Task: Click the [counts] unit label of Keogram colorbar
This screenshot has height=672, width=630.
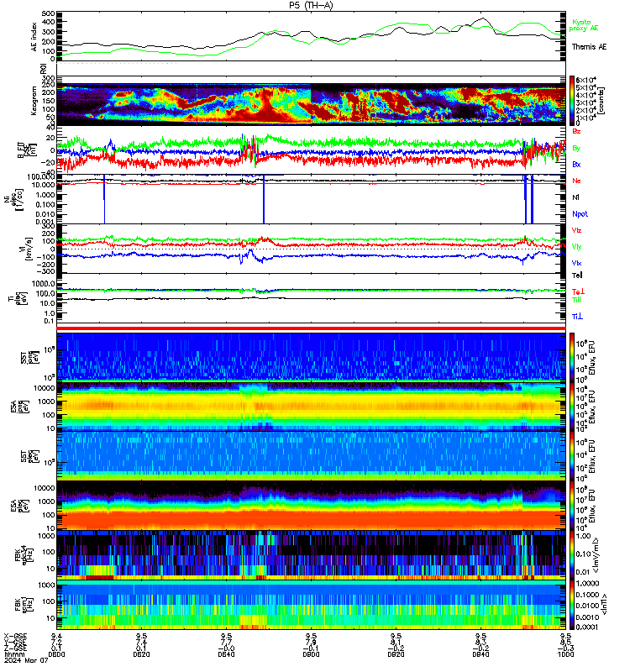Action: [601, 101]
